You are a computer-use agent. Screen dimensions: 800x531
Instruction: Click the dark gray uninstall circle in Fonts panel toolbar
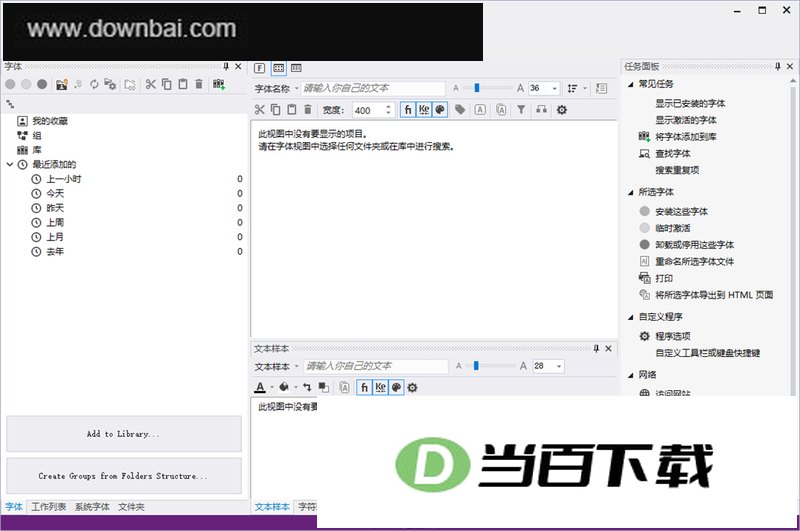point(42,84)
